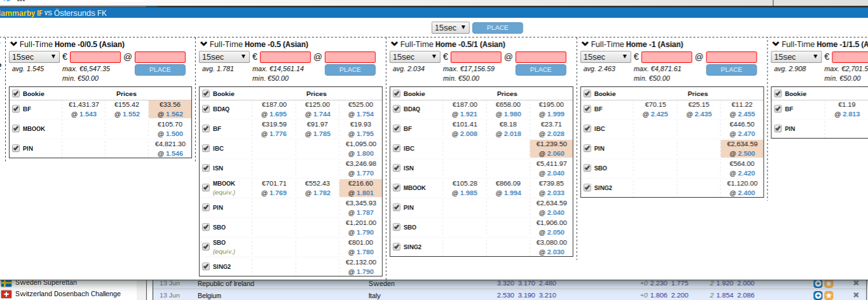Open 15sec dropdown in Home -1 panel
This screenshot has height=300, width=868.
click(606, 57)
